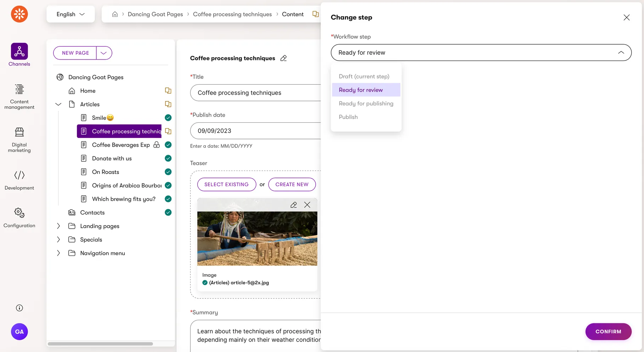Click the horizontal scrollbar under page tree

pyautogui.click(x=100, y=344)
